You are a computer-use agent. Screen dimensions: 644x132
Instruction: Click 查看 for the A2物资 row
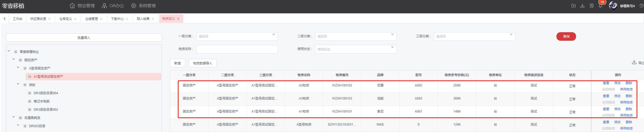(x=606, y=83)
